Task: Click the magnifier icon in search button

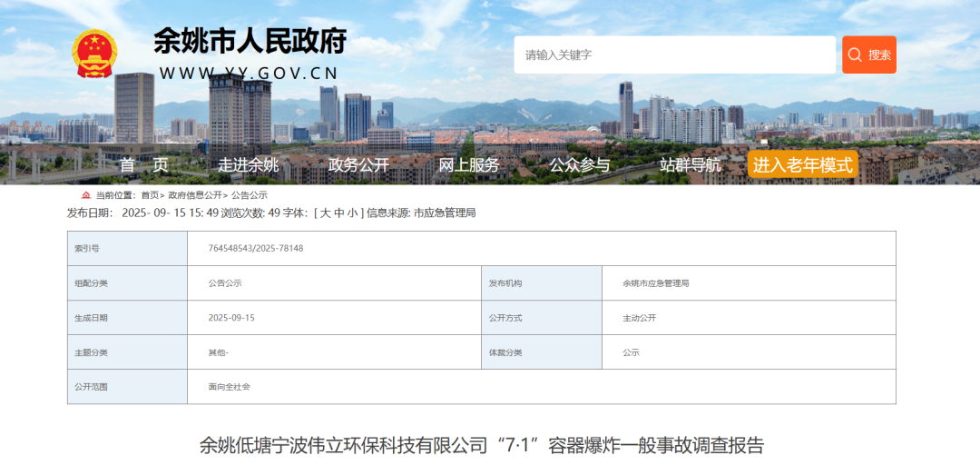Action: click(855, 55)
